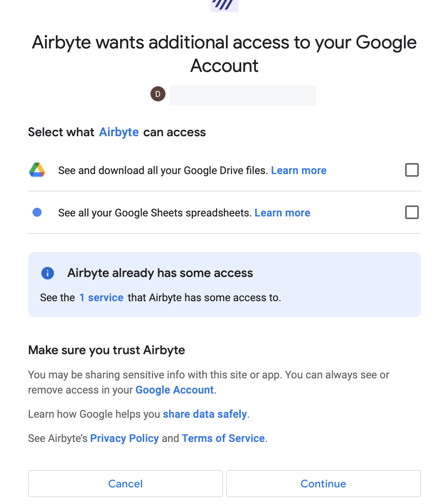Click the Airbyte logo icon at top

point(225,5)
